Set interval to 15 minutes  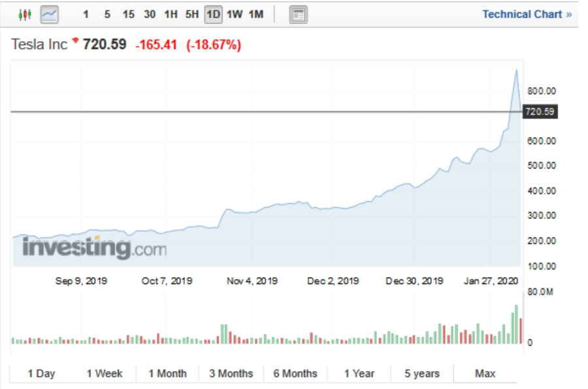coord(128,14)
